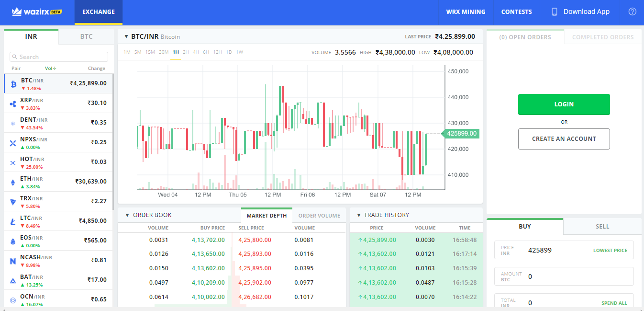Select the ETH/INR pair row
The image size is (644, 311).
click(58, 182)
